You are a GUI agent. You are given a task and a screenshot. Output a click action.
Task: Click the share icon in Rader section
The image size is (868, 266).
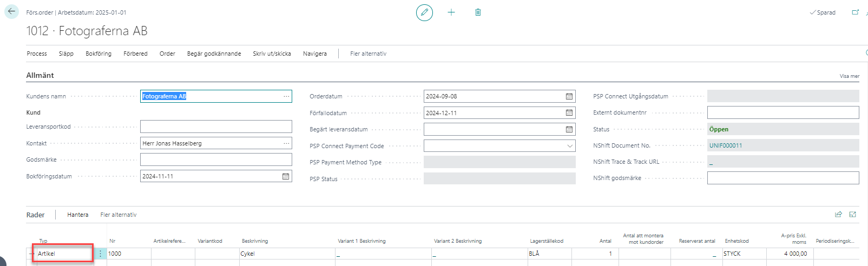838,215
